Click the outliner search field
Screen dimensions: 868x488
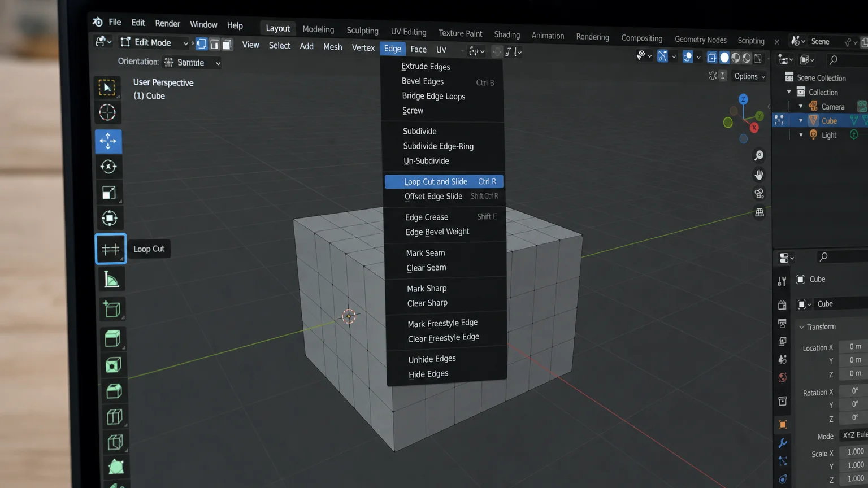point(847,60)
